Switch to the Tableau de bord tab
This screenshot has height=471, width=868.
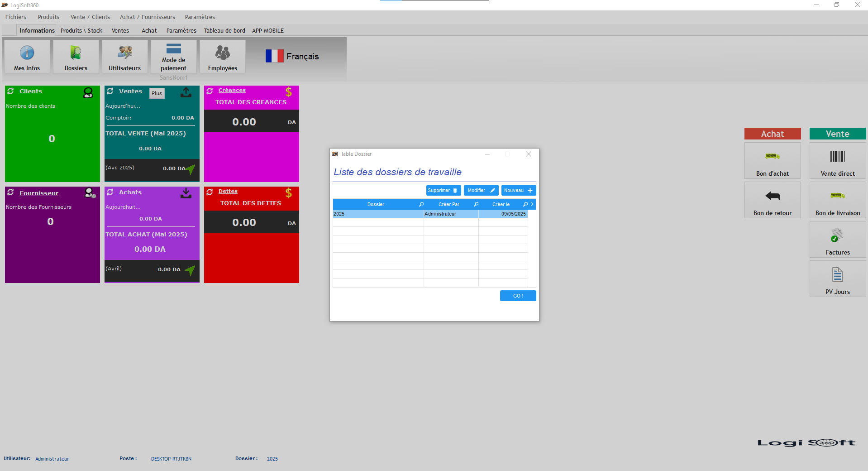coord(224,31)
